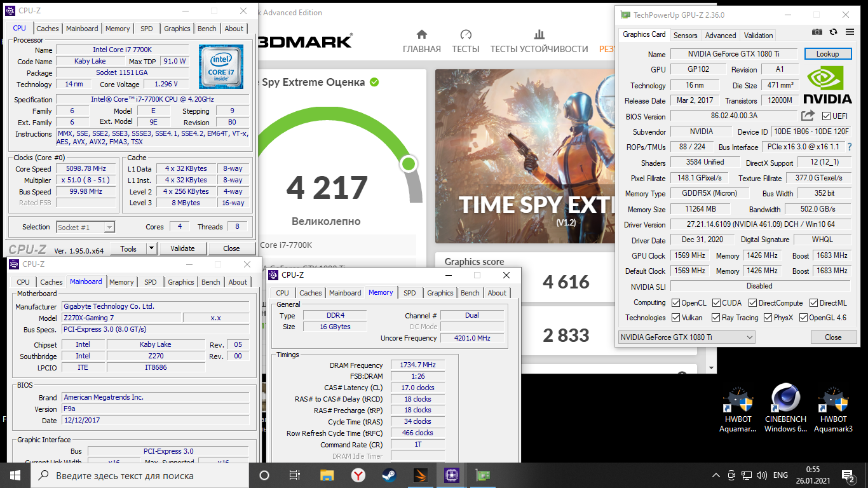868x488 pixels.
Task: Open the Socket #1 selection dropdown
Action: (85, 227)
